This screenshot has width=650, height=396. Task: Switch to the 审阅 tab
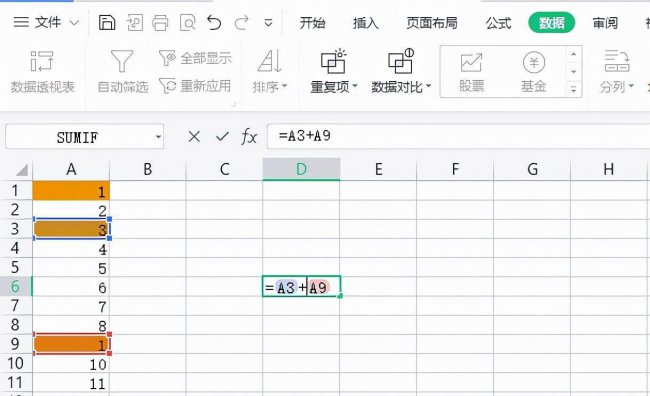pos(605,23)
